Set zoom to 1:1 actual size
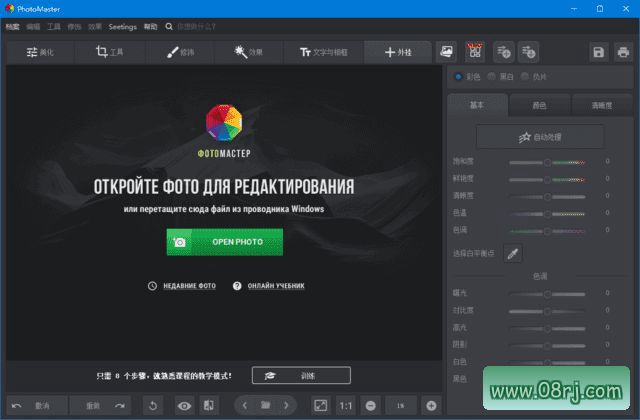 (345, 406)
